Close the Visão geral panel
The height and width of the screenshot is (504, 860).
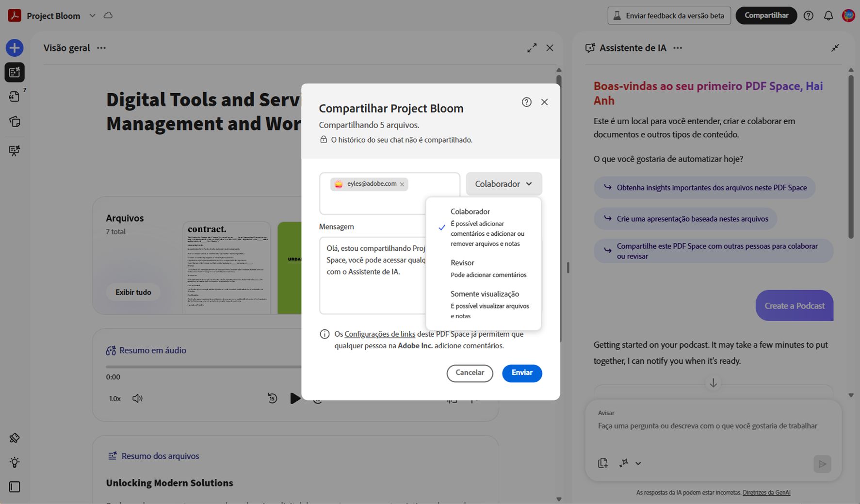pyautogui.click(x=550, y=48)
